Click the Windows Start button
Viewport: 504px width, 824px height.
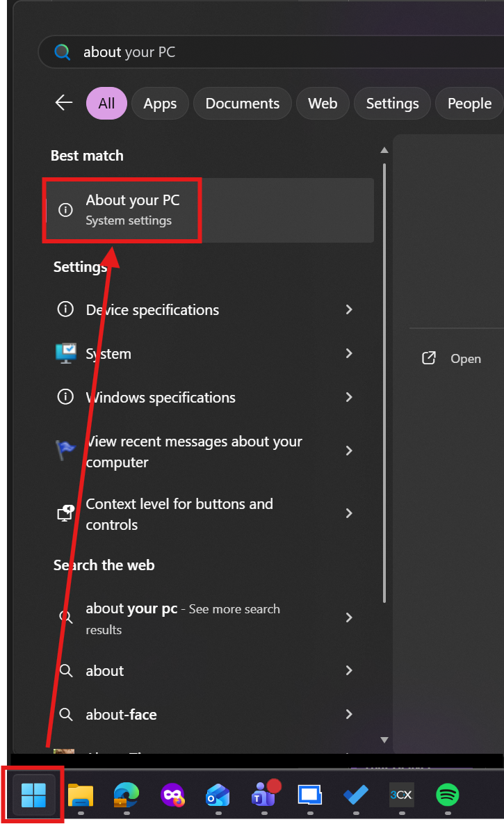[33, 795]
